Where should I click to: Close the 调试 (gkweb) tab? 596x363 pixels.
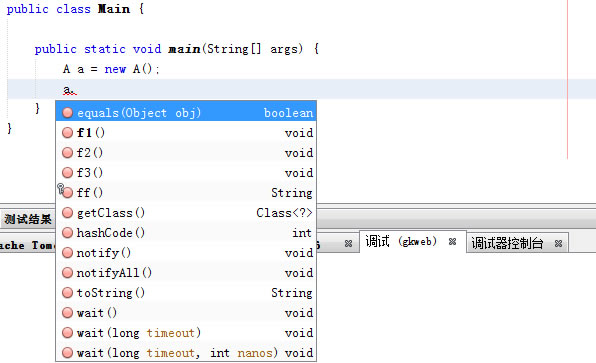452,242
